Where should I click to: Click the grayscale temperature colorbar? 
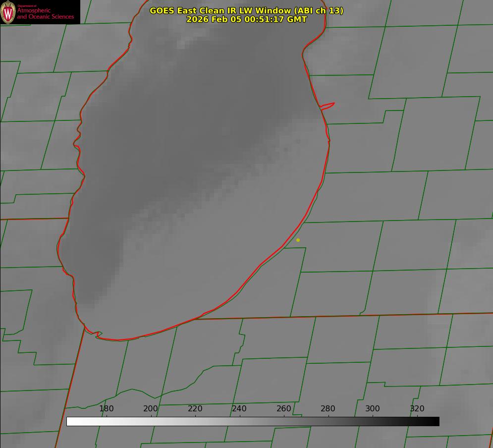253,421
